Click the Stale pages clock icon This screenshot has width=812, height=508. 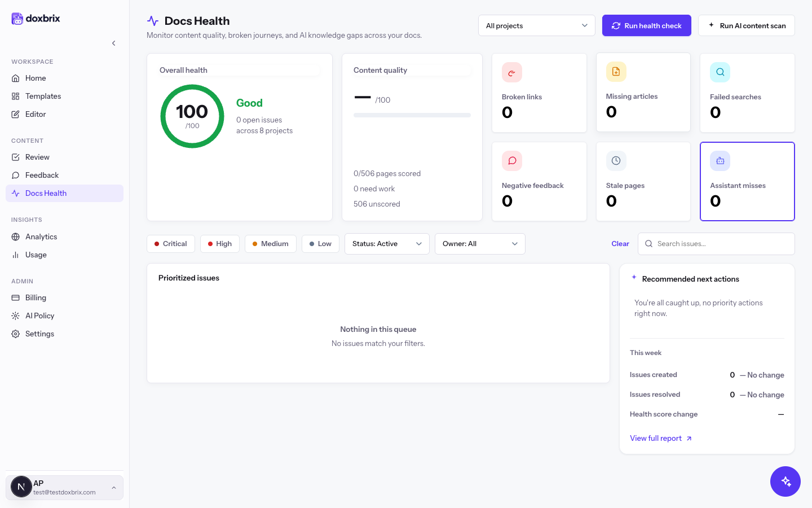tap(616, 161)
